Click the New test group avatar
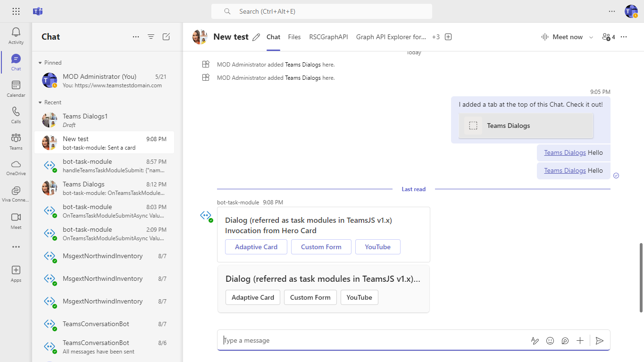Screen dimensions: 644x362 pos(200,37)
